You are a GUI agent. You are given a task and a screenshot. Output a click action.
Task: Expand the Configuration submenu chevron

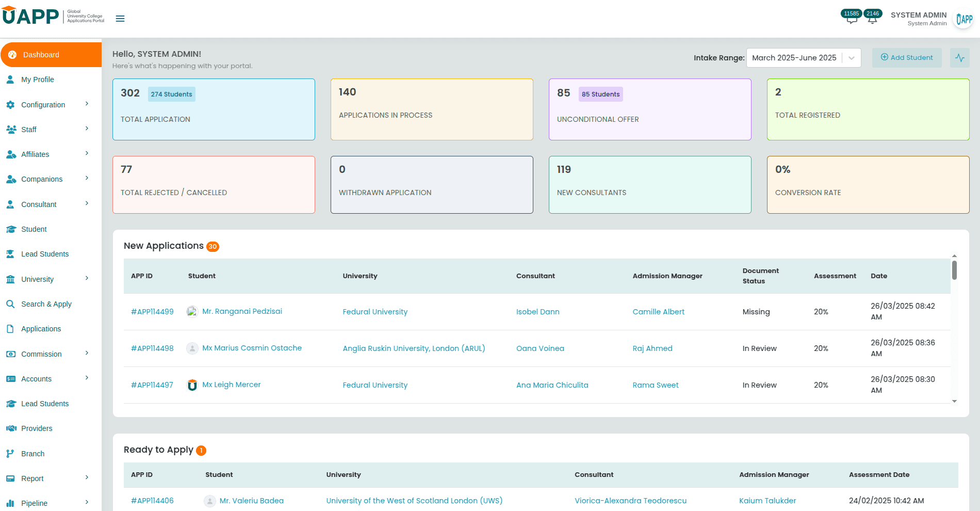tap(87, 104)
